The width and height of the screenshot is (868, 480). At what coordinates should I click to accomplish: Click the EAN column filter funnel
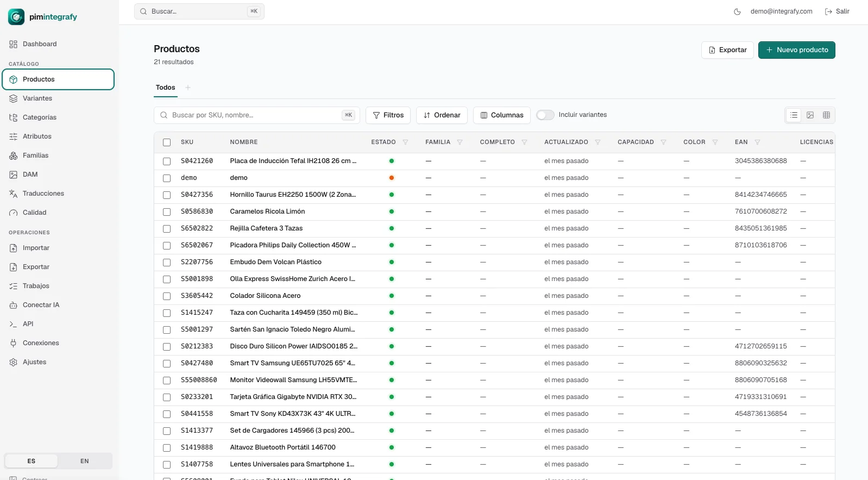click(x=757, y=142)
